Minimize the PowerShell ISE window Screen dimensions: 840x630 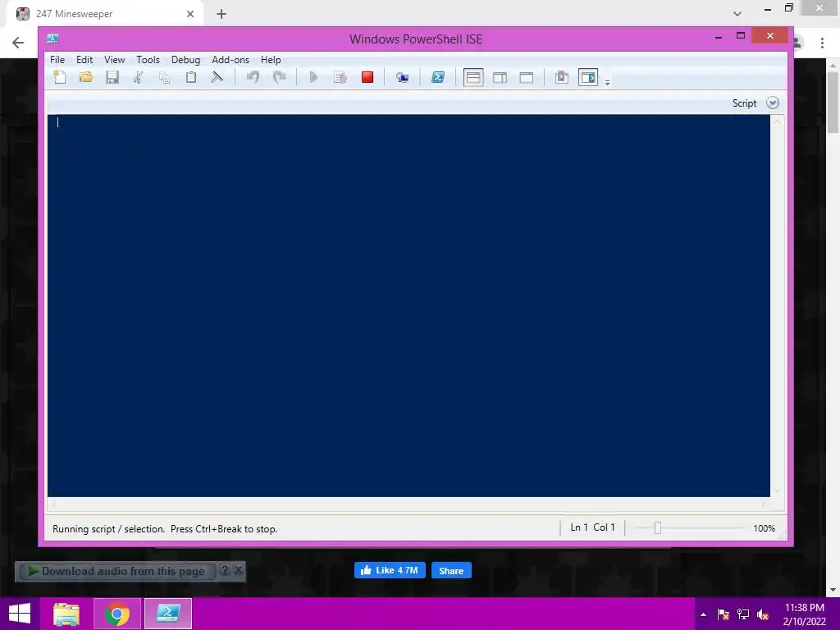719,36
